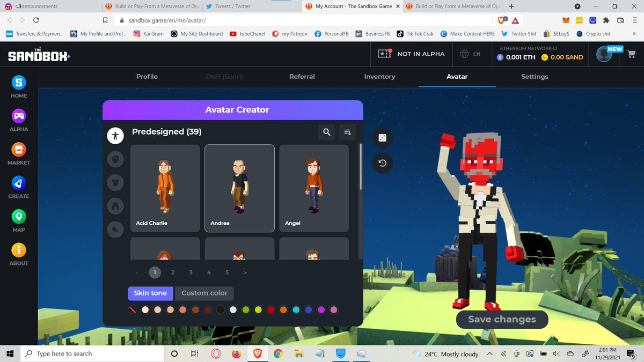This screenshot has height=362, width=644.
Task: Select the no-color crossed-out swatch
Action: [133, 310]
